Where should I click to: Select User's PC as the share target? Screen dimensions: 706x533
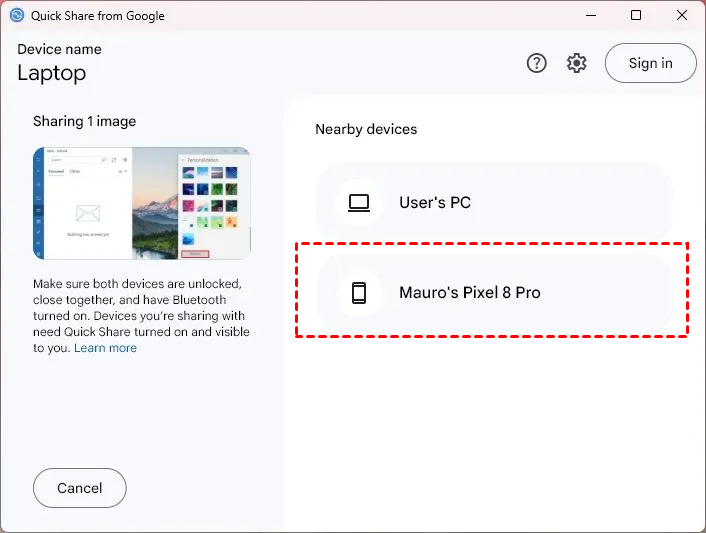coord(494,203)
